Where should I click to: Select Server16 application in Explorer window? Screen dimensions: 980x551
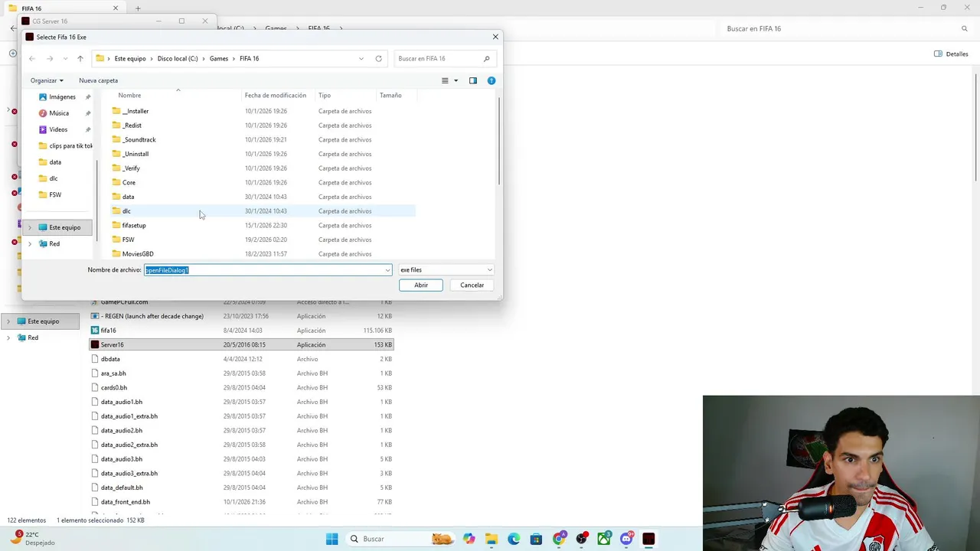pos(242,344)
